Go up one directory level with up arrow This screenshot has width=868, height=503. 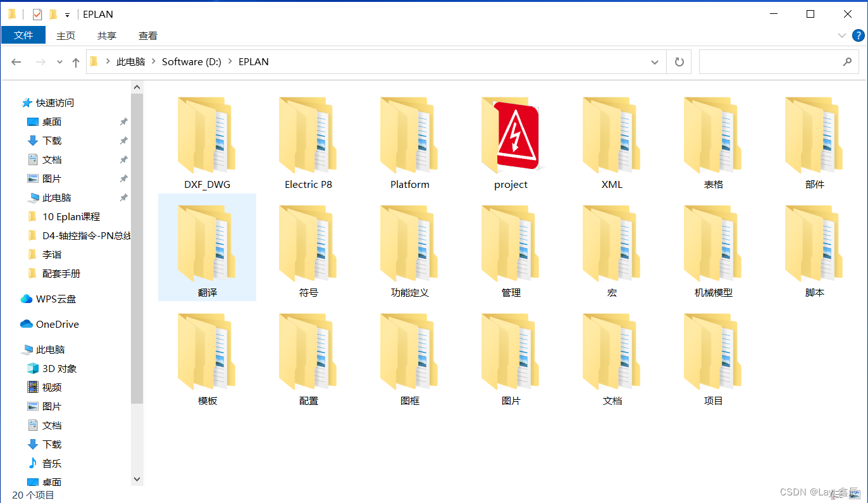pos(76,62)
